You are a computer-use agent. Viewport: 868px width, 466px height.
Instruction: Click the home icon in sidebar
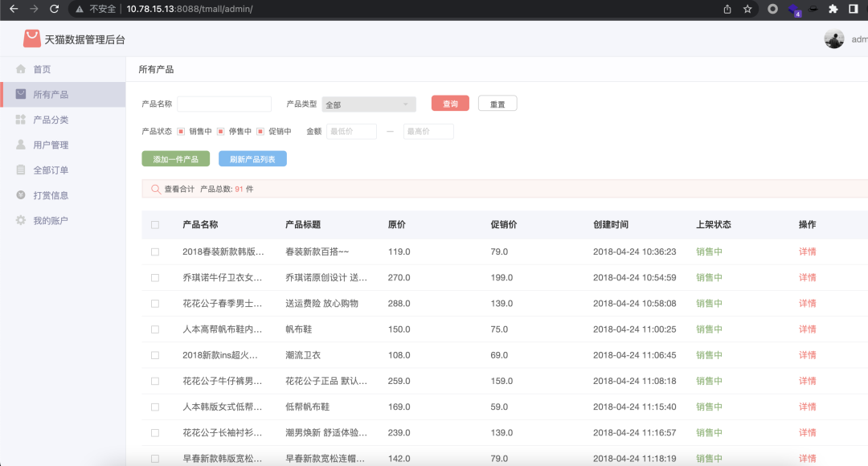click(21, 69)
